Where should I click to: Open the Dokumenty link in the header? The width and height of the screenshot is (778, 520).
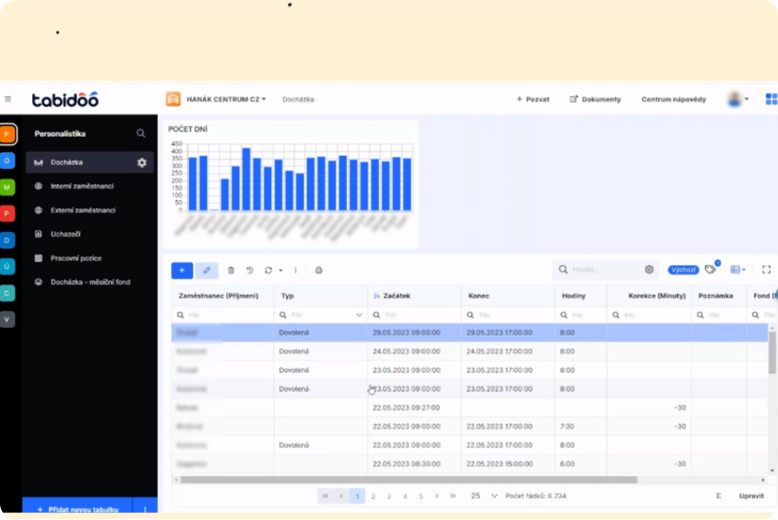click(595, 99)
